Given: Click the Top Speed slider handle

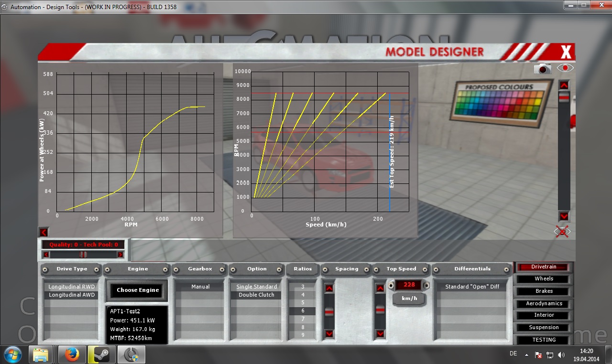Looking at the screenshot, I should [380, 310].
